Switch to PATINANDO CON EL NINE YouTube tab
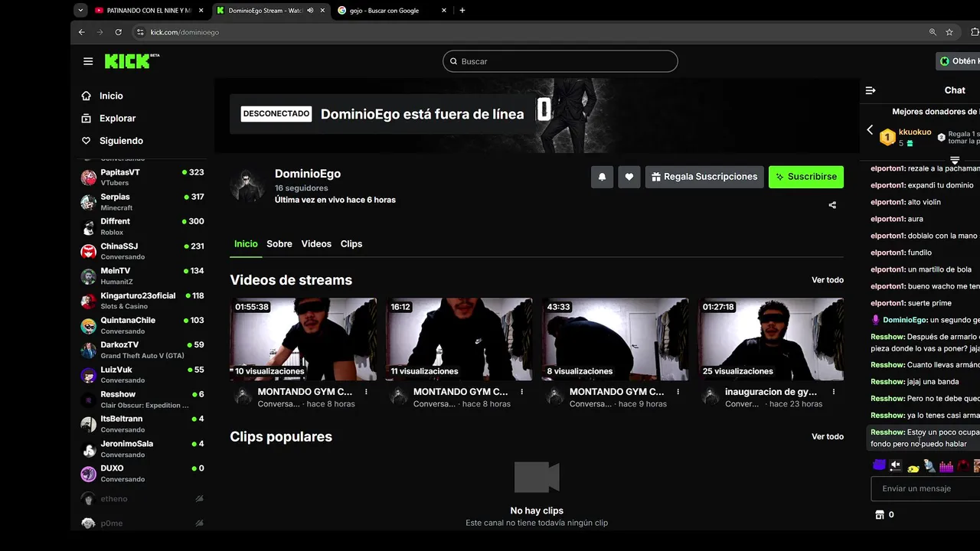This screenshot has width=980, height=551. click(149, 11)
